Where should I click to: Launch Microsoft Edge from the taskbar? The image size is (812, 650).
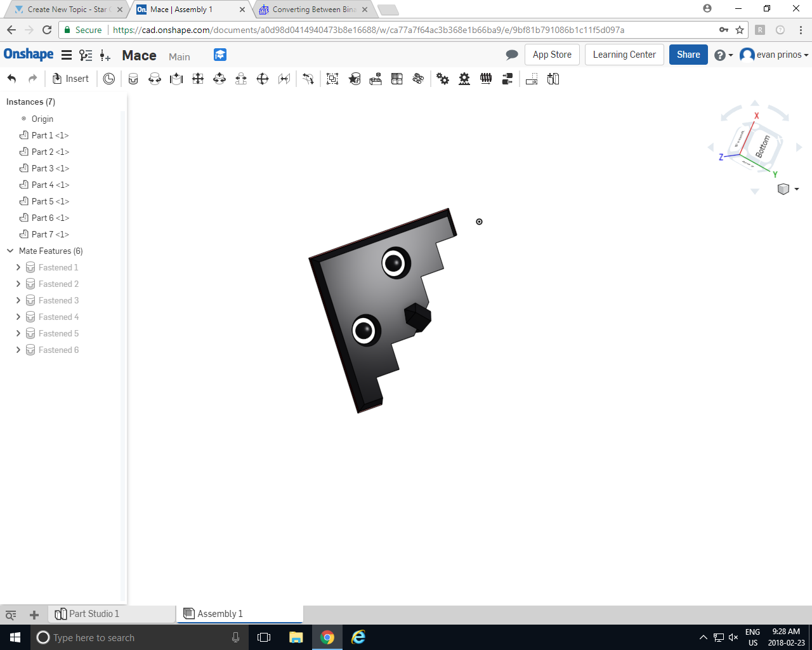pyautogui.click(x=358, y=637)
